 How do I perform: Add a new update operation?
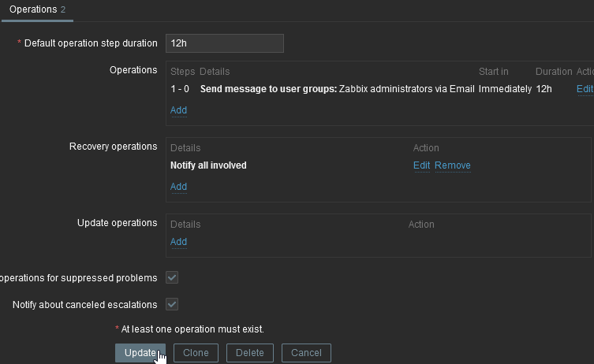(179, 242)
